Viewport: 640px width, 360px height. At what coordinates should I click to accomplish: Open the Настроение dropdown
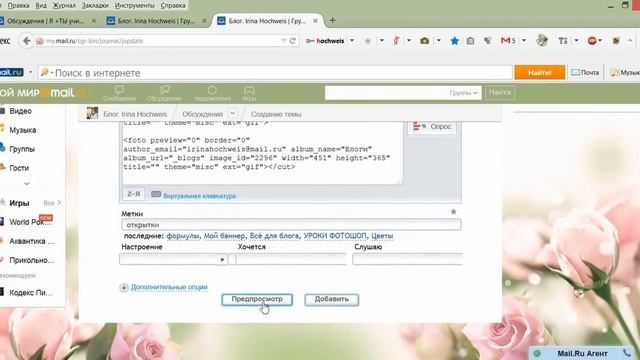coord(173,259)
